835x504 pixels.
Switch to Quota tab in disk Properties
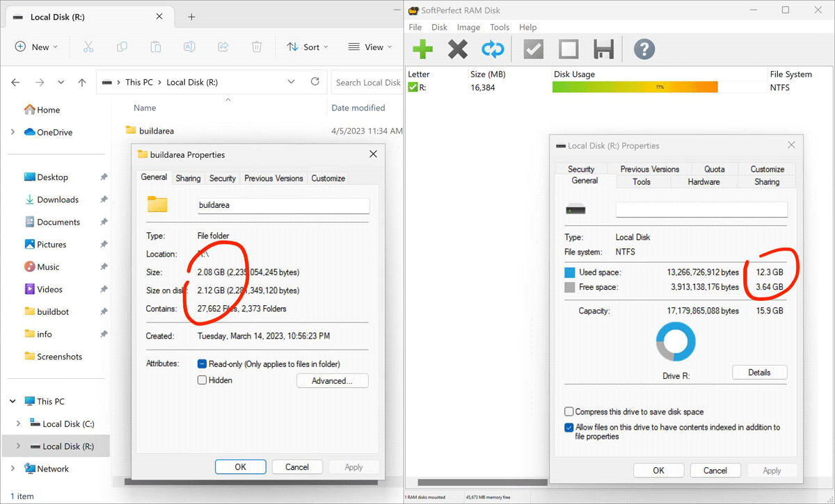tap(714, 169)
